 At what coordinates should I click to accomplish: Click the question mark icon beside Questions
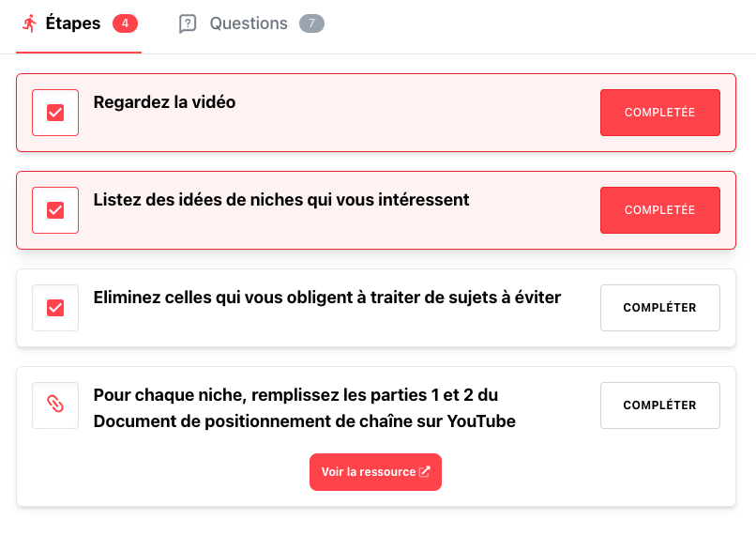pos(188,23)
